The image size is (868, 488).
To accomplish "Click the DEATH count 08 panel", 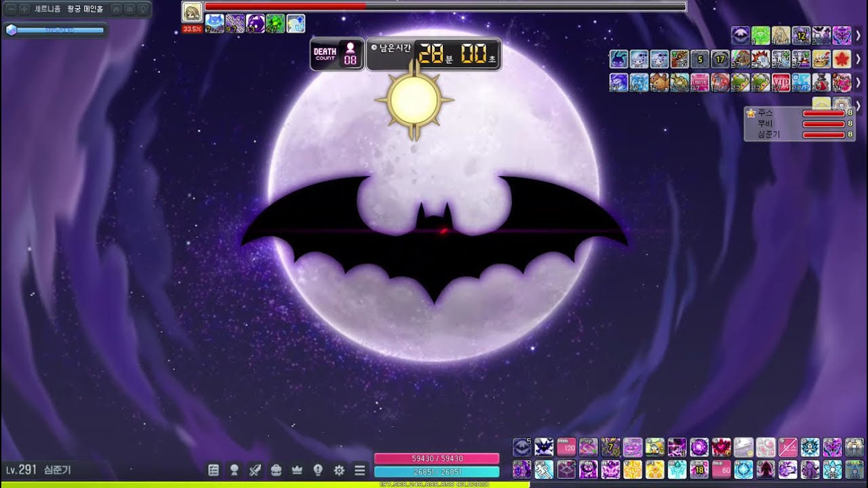I will point(337,54).
